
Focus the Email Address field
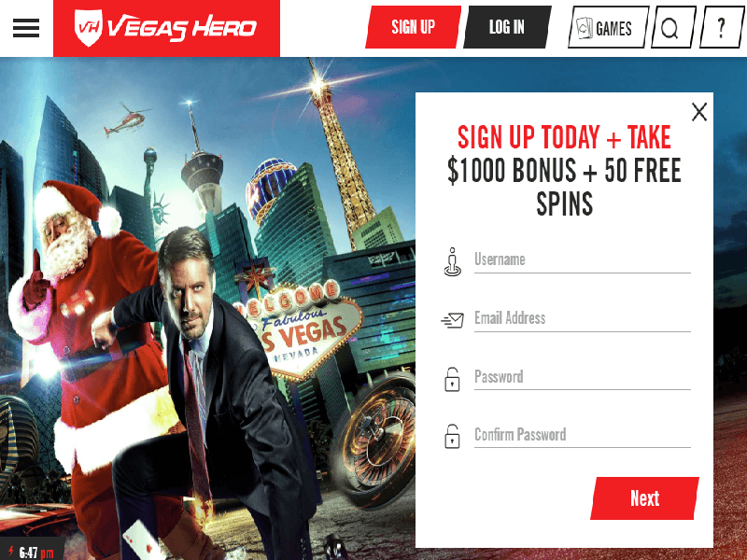point(582,319)
